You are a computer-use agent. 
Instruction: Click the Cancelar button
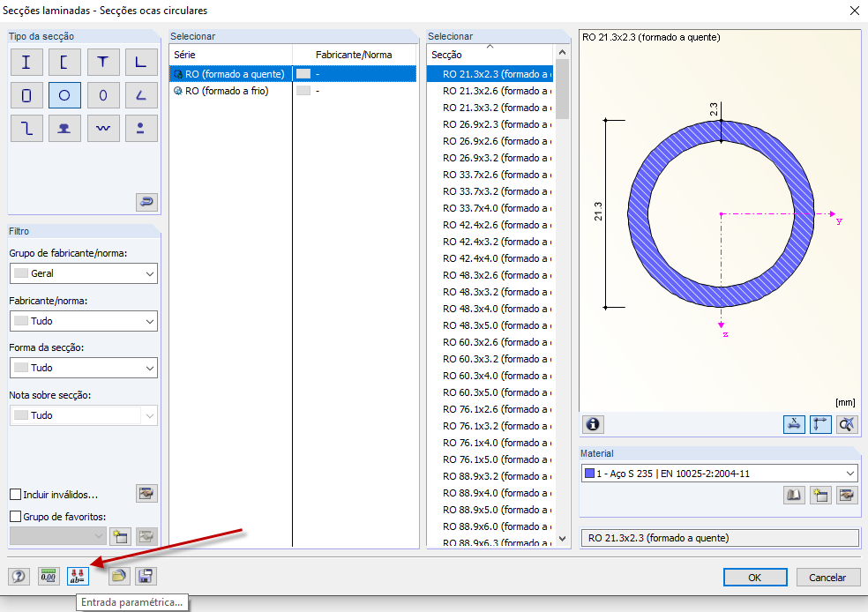[x=827, y=577]
